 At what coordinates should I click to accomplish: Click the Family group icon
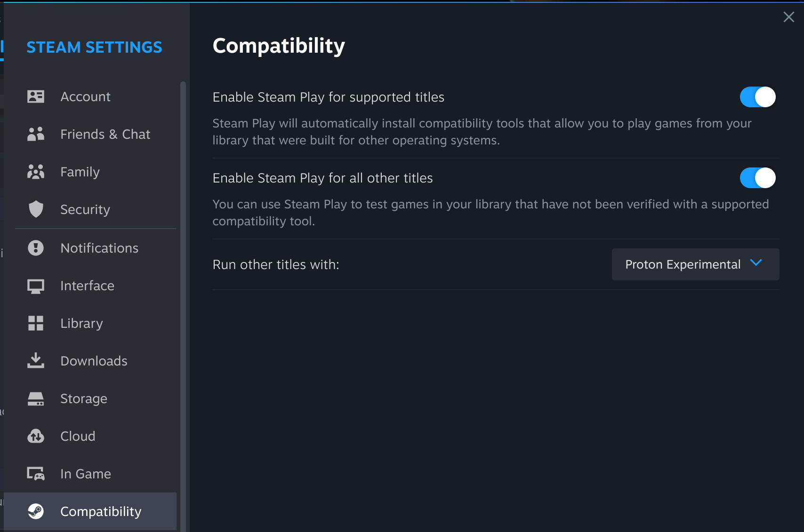point(36,172)
